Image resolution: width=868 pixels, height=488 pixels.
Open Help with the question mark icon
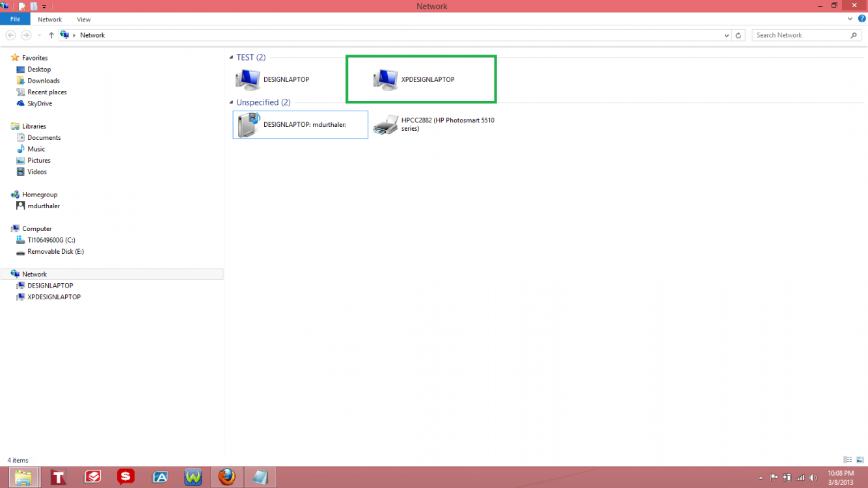tap(862, 19)
